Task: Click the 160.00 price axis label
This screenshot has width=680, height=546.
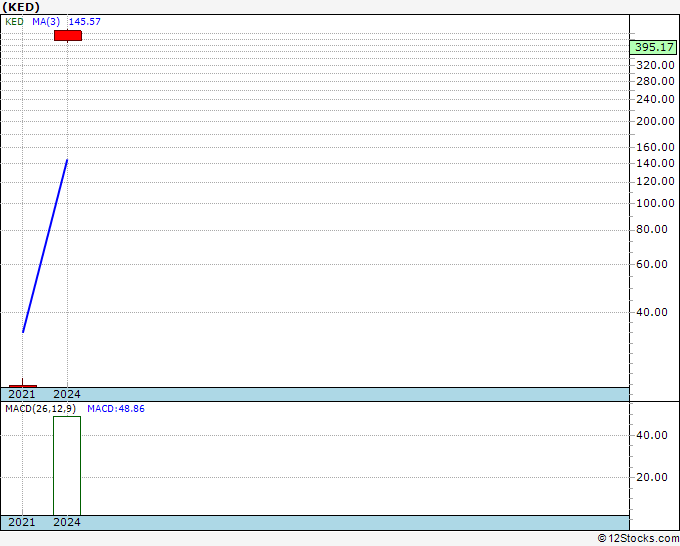Action: (655, 147)
